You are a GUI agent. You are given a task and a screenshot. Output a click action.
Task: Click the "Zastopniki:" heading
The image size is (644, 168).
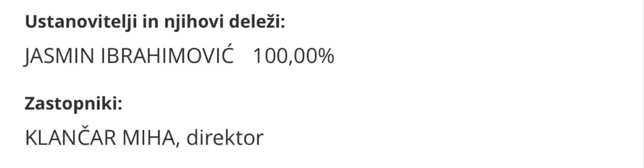(x=73, y=104)
